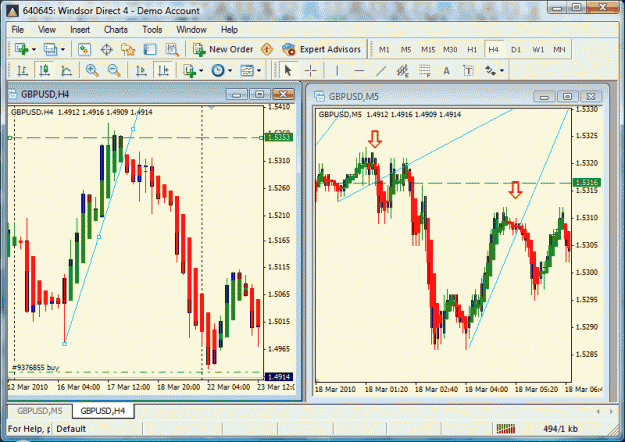Select the Vertical Line drawing tool
Image resolution: width=625 pixels, height=442 pixels.
tap(337, 71)
